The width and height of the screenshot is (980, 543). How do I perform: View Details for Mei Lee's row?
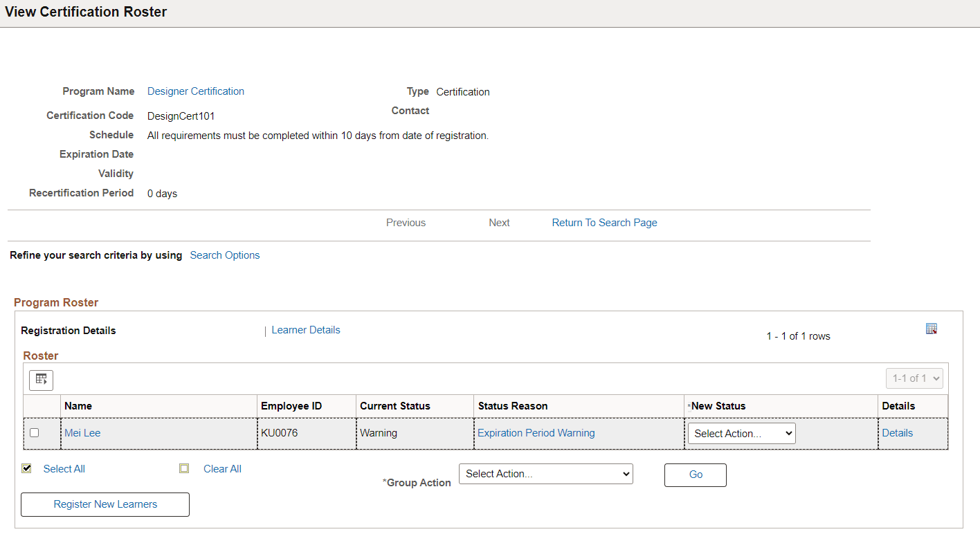(897, 433)
